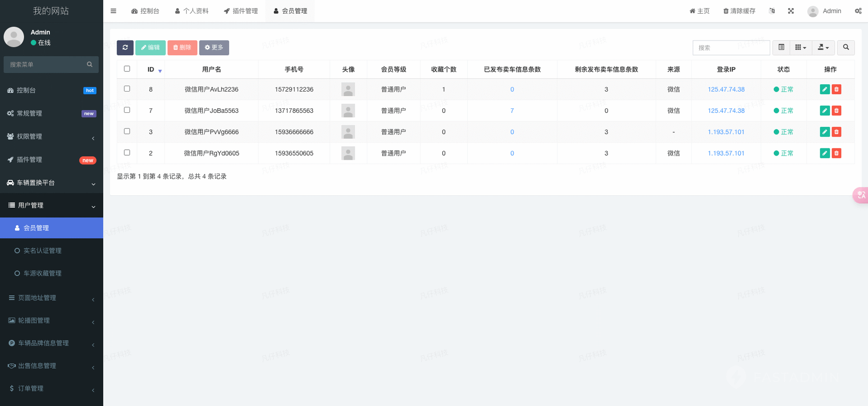Check the select-all checkbox in header
The image size is (868, 406).
click(x=127, y=69)
